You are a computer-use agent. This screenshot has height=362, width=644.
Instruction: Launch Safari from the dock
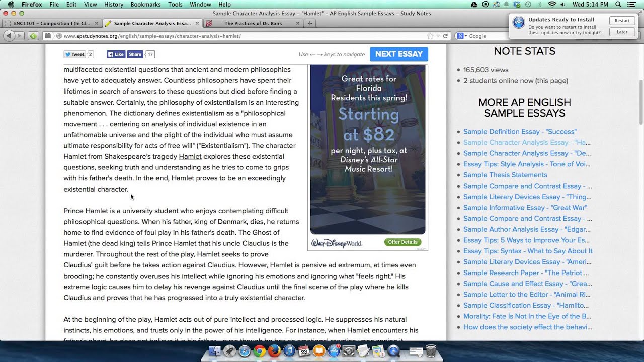point(245,351)
